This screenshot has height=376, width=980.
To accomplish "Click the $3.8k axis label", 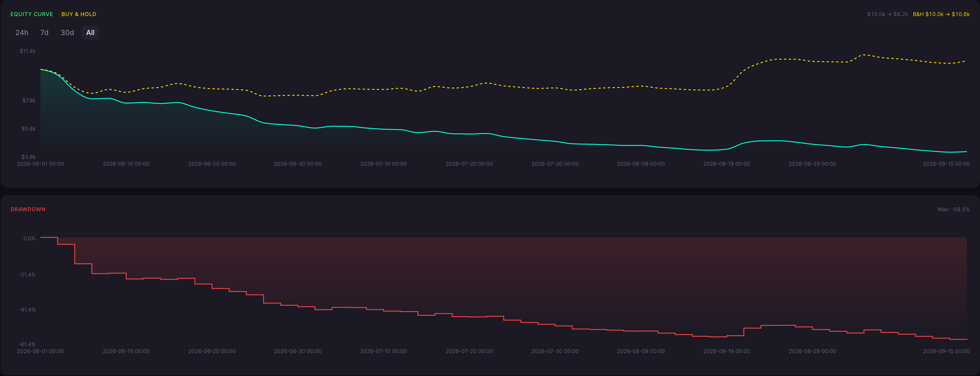I will (29, 157).
